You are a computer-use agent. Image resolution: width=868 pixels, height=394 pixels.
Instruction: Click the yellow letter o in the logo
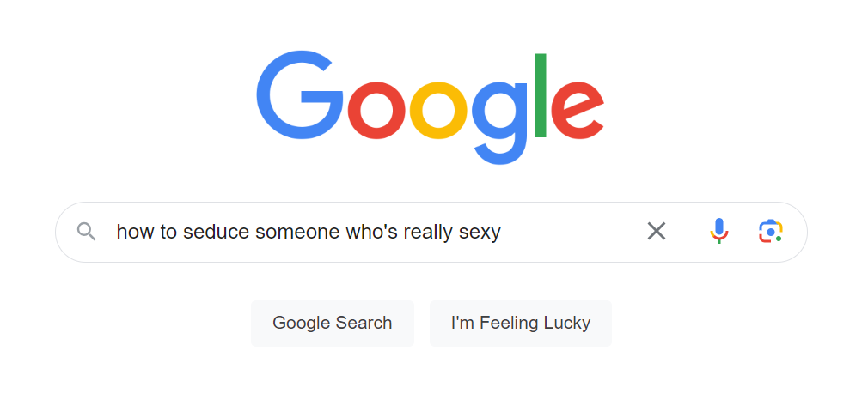coord(439,111)
